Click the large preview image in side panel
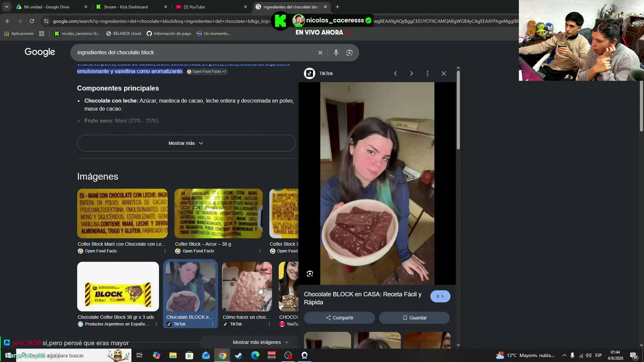The height and width of the screenshot is (362, 644). point(377,184)
